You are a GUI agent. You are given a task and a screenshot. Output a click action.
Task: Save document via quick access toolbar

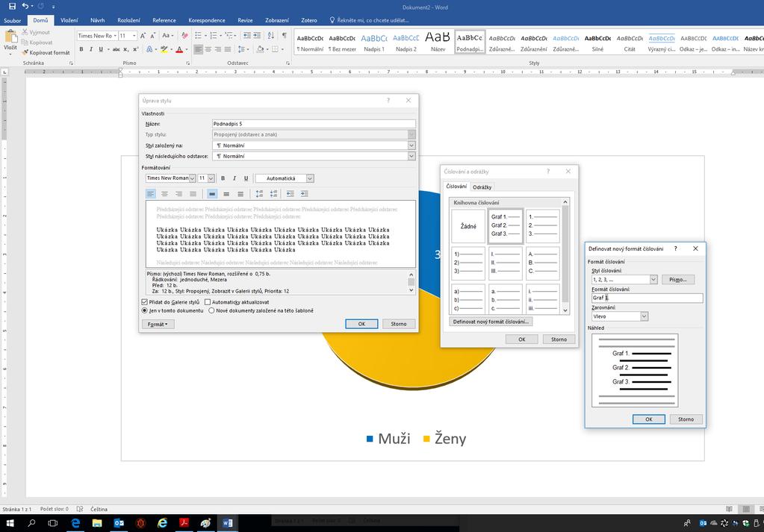(12, 6)
